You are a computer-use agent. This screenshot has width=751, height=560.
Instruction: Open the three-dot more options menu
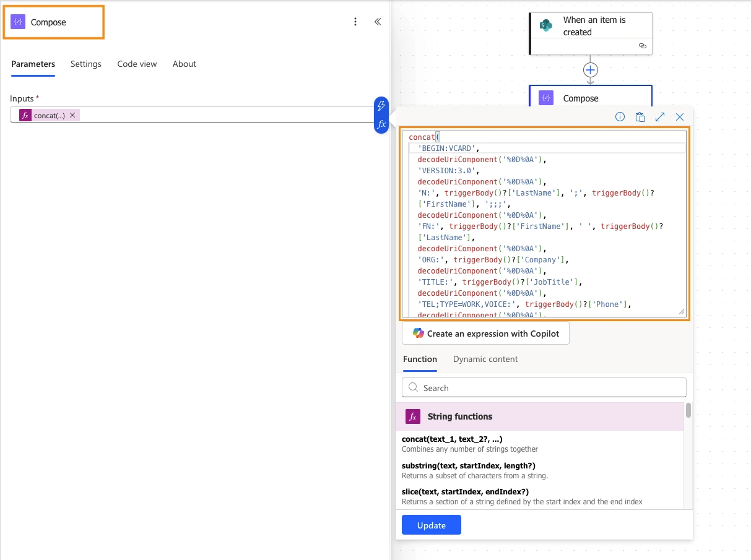coord(355,22)
